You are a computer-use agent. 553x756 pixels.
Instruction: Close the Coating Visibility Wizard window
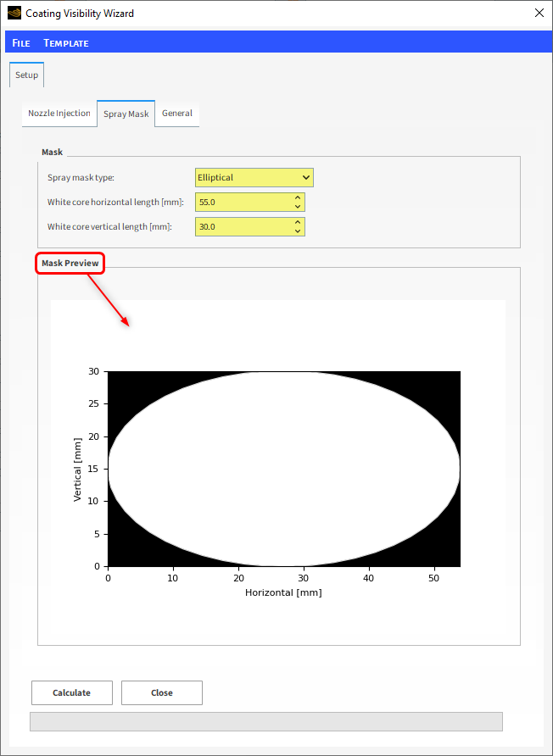(539, 13)
